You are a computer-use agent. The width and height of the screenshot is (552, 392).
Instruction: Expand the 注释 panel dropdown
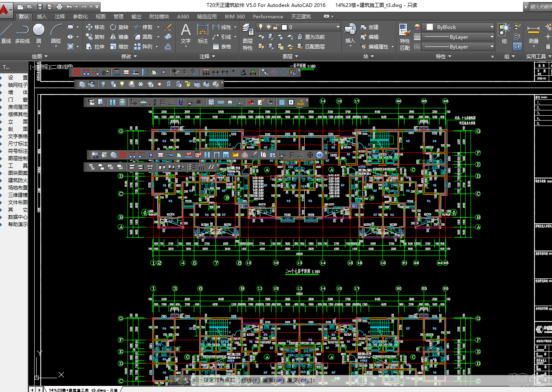(x=207, y=56)
